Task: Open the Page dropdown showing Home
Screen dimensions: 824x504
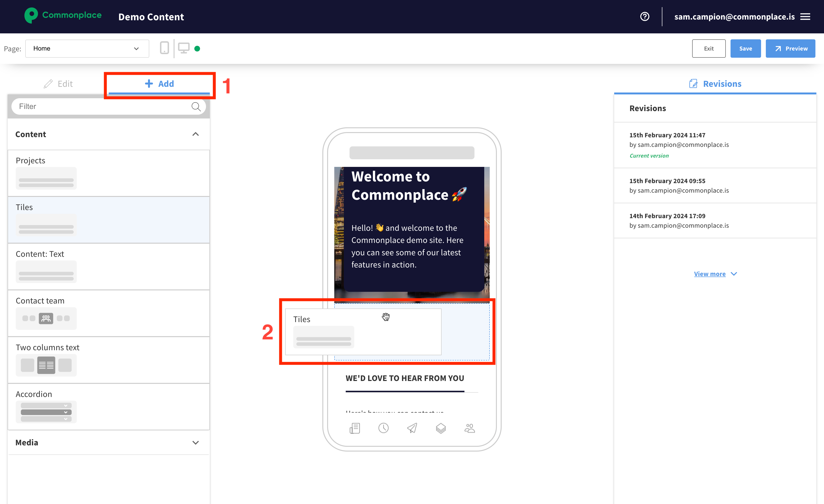Action: 87,48
